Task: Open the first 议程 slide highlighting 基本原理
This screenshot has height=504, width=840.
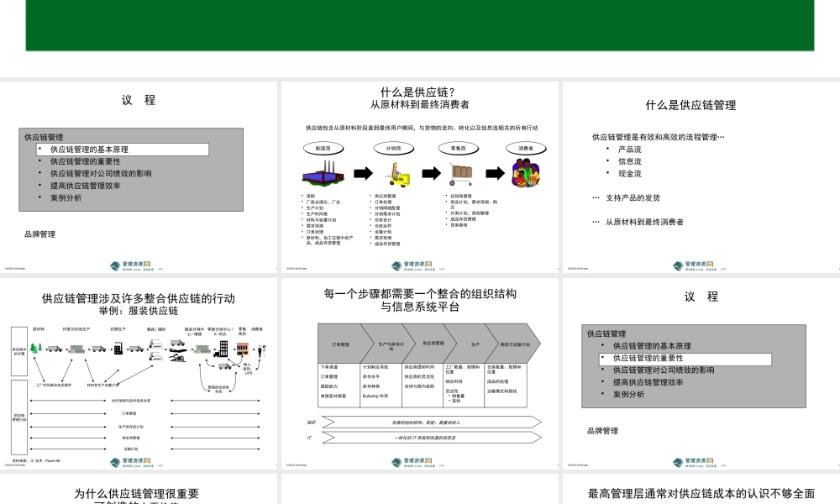Action: point(139,176)
